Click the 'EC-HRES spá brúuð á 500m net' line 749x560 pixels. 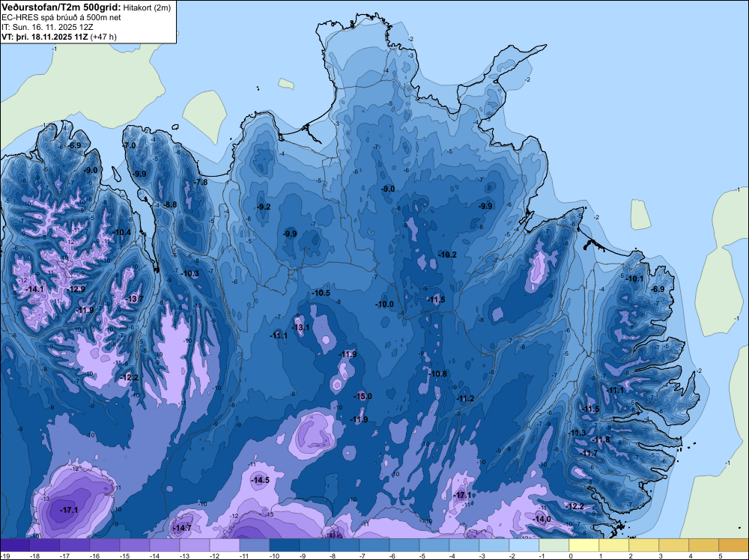click(x=61, y=17)
